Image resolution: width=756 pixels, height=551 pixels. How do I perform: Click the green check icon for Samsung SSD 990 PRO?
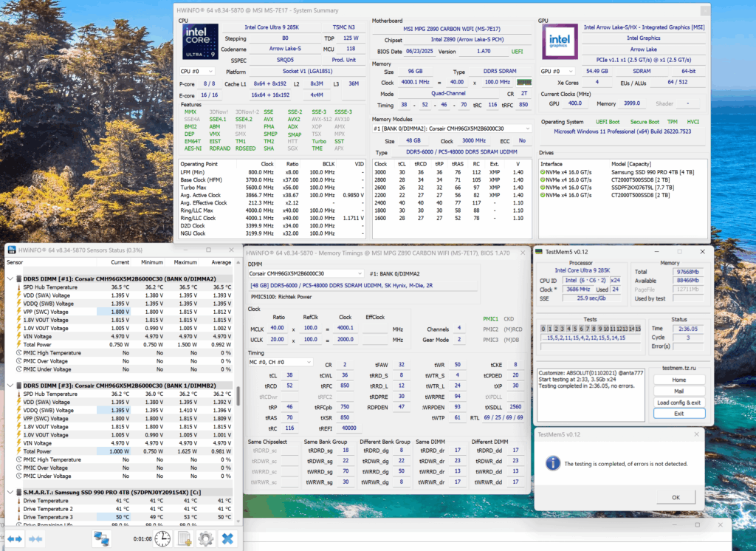[x=543, y=172]
